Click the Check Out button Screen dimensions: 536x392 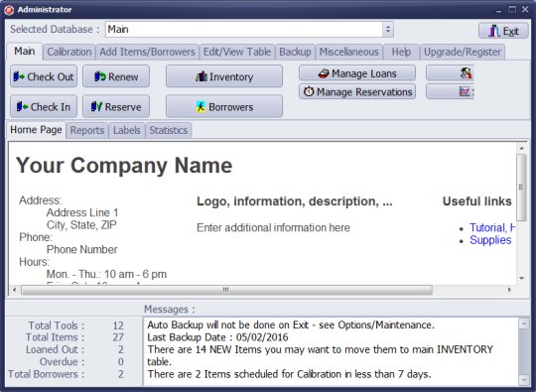tap(44, 76)
